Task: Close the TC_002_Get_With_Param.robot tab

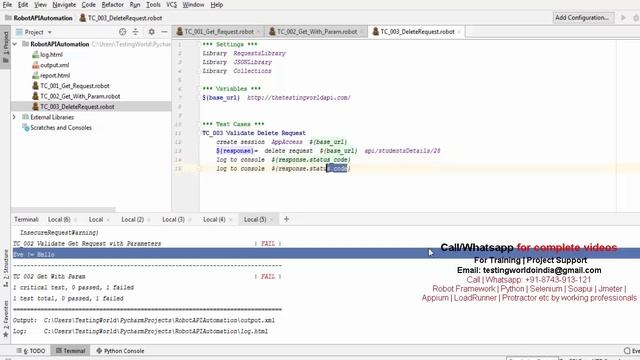Action: [x=361, y=32]
